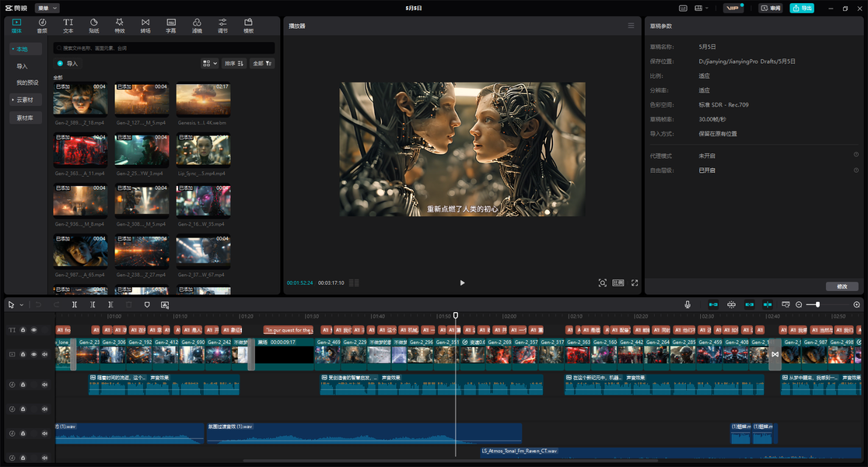Click the freeze-frame image icon
This screenshot has width=868, height=467.
click(x=164, y=304)
